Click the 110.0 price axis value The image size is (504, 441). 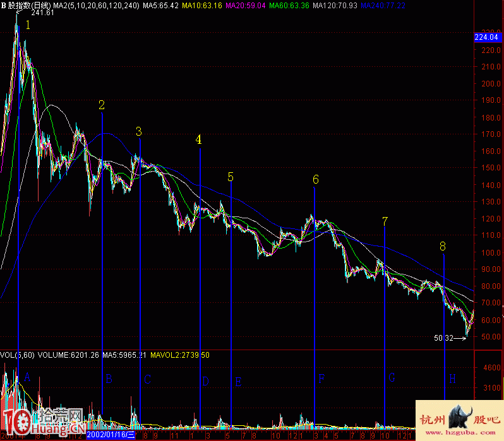[491, 235]
